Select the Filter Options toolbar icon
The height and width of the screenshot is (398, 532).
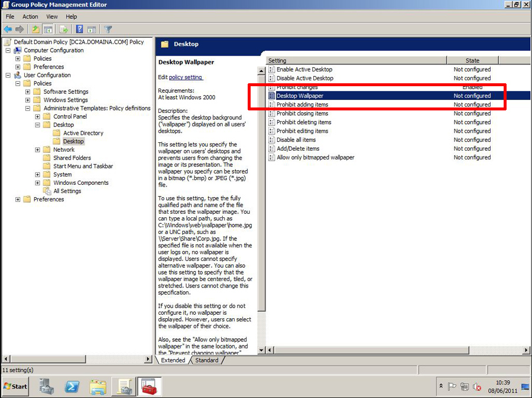point(108,29)
